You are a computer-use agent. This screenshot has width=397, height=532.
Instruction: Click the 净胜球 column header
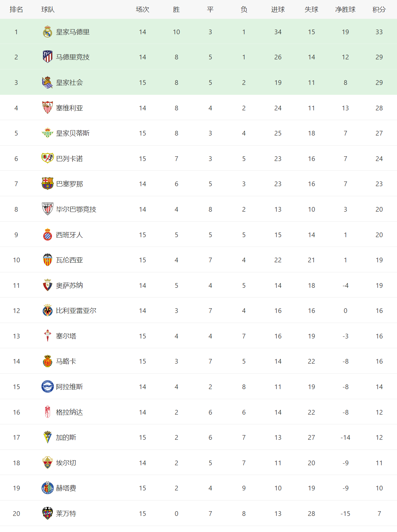pos(345,10)
